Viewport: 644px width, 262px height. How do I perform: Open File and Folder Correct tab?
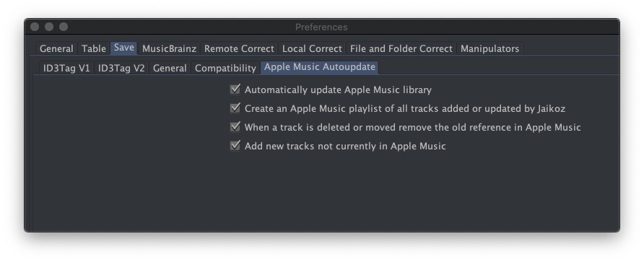[x=401, y=48]
